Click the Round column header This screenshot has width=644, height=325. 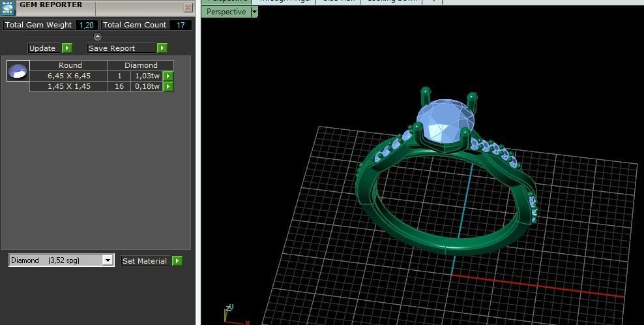[x=68, y=65]
